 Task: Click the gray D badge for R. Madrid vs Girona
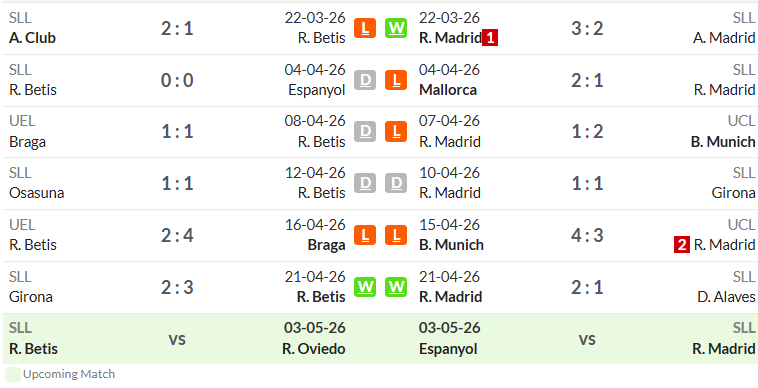(396, 183)
